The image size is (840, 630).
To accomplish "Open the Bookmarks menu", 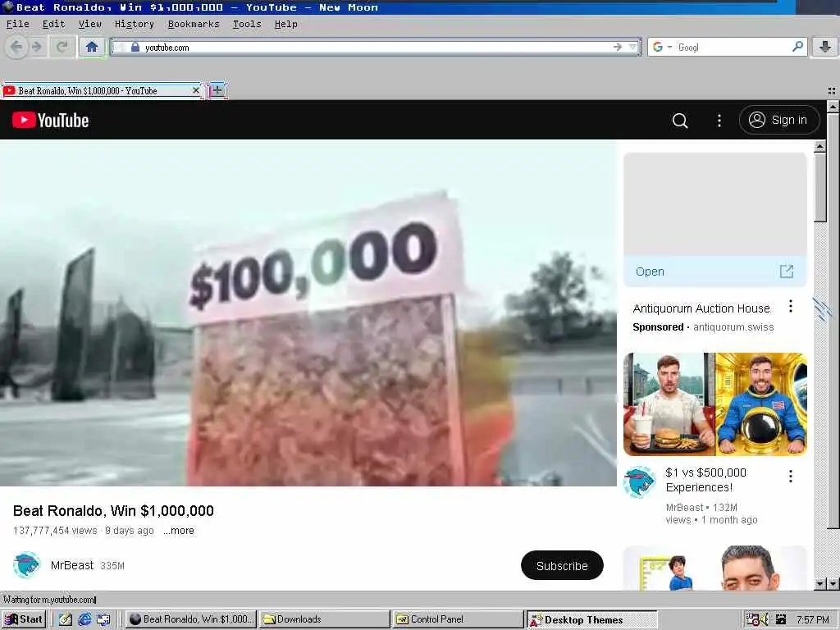I will point(194,24).
